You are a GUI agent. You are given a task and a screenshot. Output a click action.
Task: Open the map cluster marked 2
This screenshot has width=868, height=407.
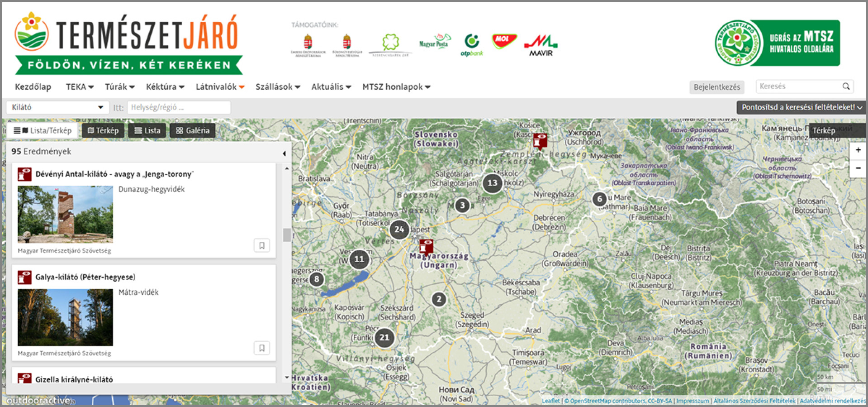tap(439, 299)
